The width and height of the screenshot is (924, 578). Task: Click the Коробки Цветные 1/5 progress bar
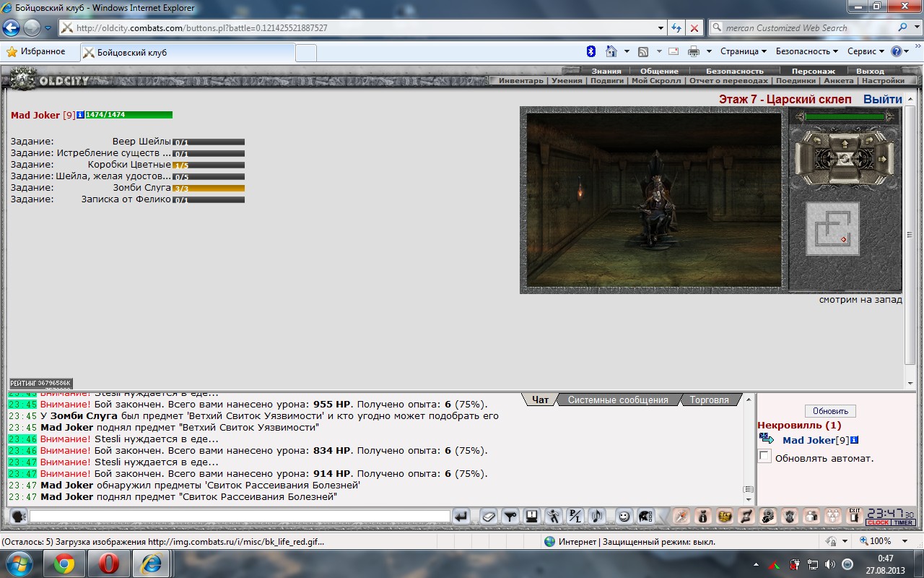[x=208, y=165]
